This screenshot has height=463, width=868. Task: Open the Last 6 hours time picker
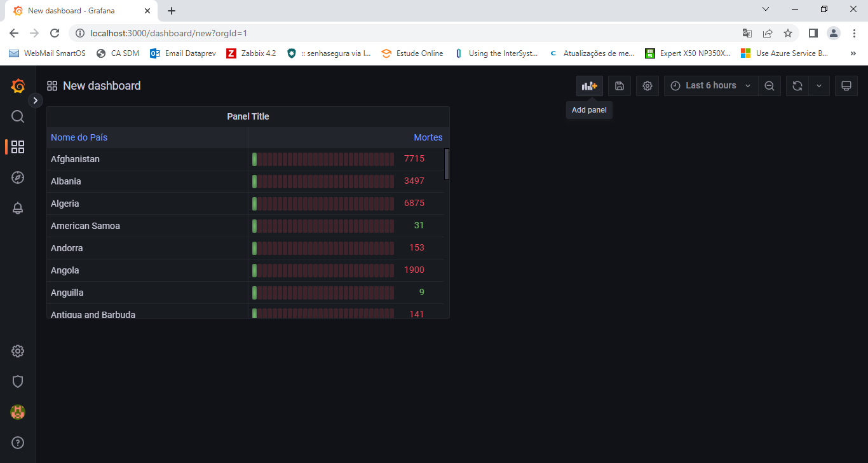[x=710, y=86]
